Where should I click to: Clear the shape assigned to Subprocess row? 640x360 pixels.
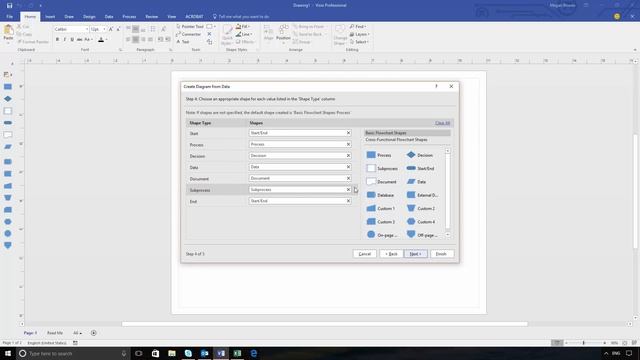[x=348, y=190]
